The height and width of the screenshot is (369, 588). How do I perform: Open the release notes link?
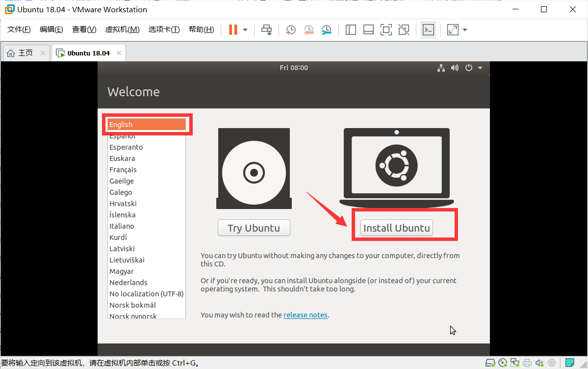pos(305,315)
